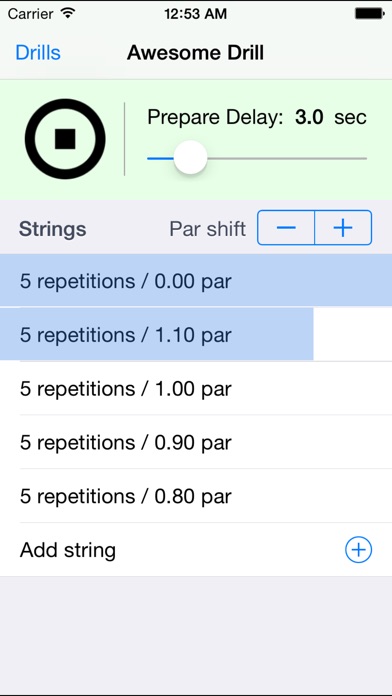Tap the Par shift label
The height and width of the screenshot is (696, 392).
[x=208, y=229]
